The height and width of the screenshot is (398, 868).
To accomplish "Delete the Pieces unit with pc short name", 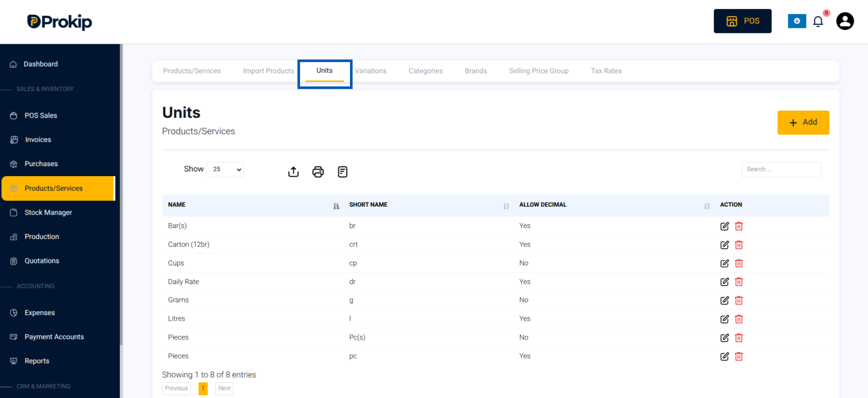I will pos(739,357).
